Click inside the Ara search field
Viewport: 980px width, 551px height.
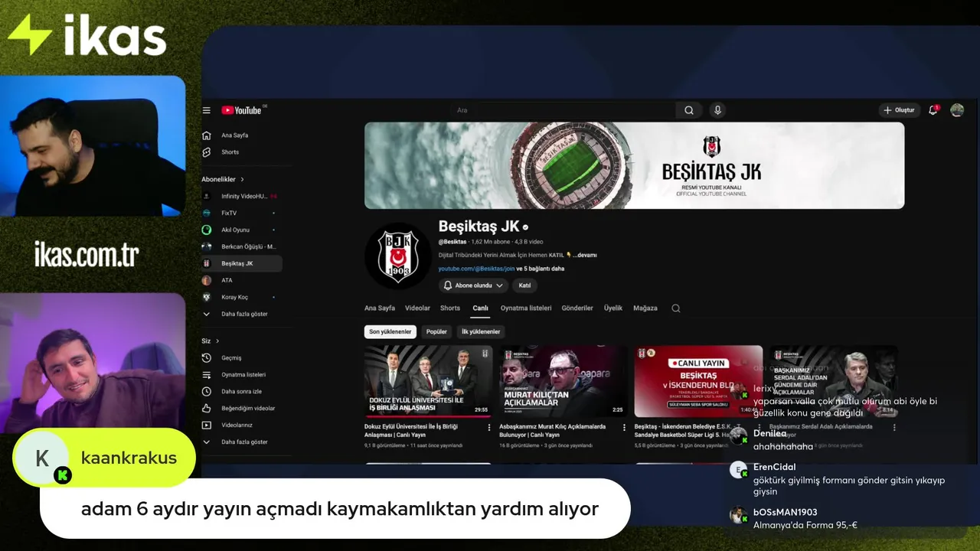pos(563,110)
